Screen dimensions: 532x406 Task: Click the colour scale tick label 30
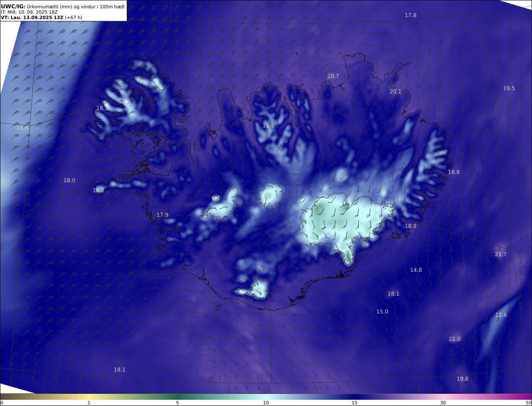443,403
